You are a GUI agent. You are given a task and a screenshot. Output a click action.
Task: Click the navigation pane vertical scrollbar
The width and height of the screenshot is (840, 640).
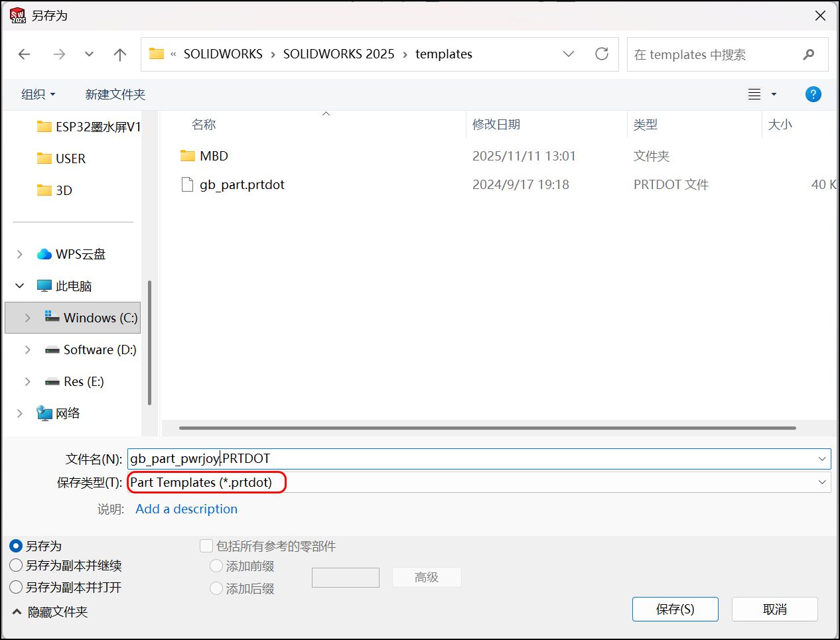(149, 342)
